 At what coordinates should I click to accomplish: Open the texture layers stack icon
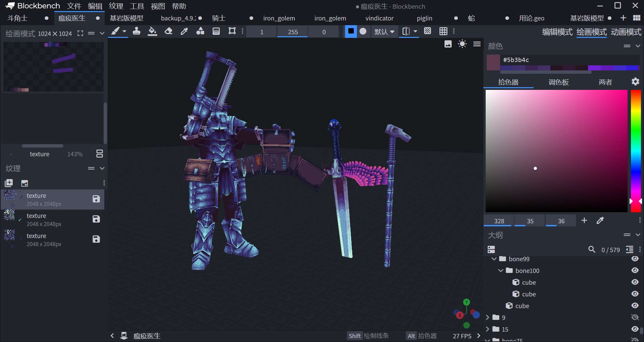100,154
